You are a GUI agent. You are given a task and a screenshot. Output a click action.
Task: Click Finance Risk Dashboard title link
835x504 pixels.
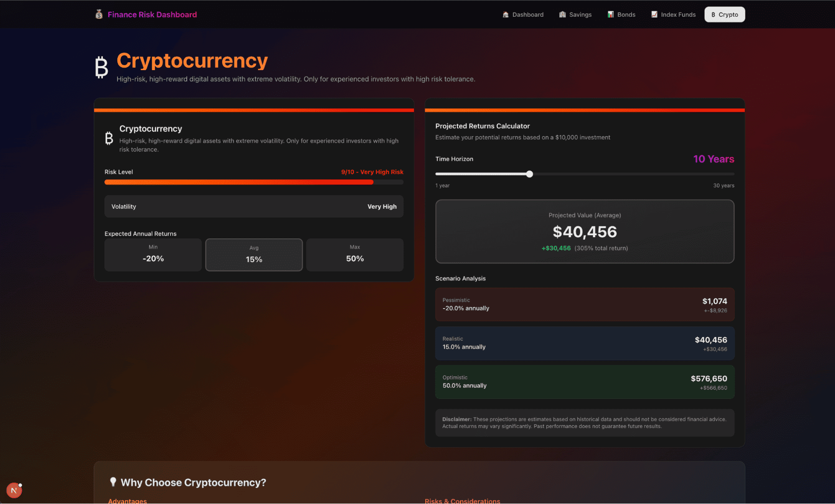[x=152, y=15]
